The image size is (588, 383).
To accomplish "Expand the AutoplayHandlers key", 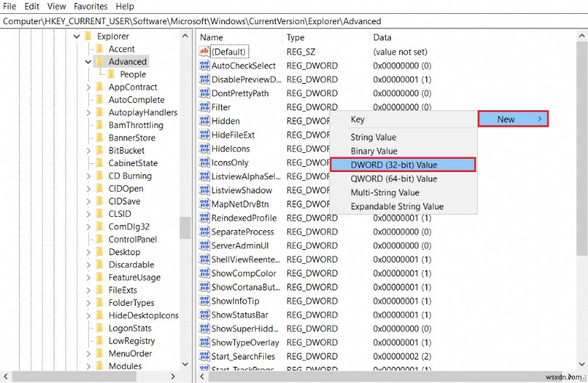I will pyautogui.click(x=88, y=112).
